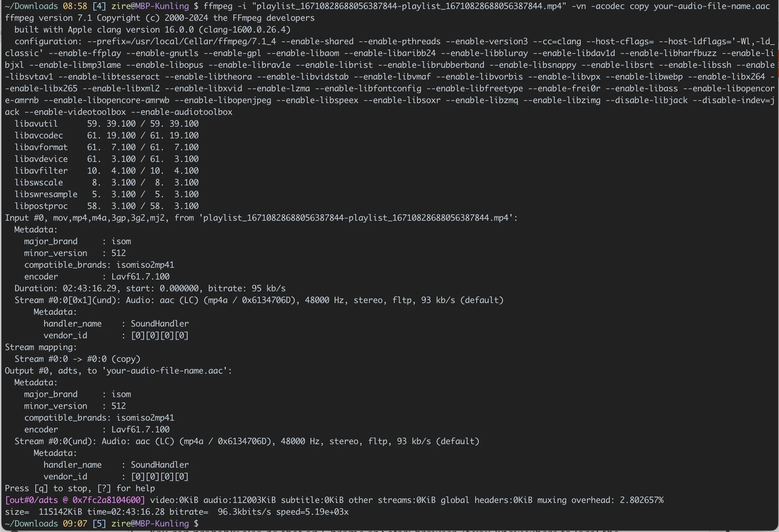The height and width of the screenshot is (532, 779).
Task: Click the "Output #0, adts" line
Action: [x=118, y=371]
